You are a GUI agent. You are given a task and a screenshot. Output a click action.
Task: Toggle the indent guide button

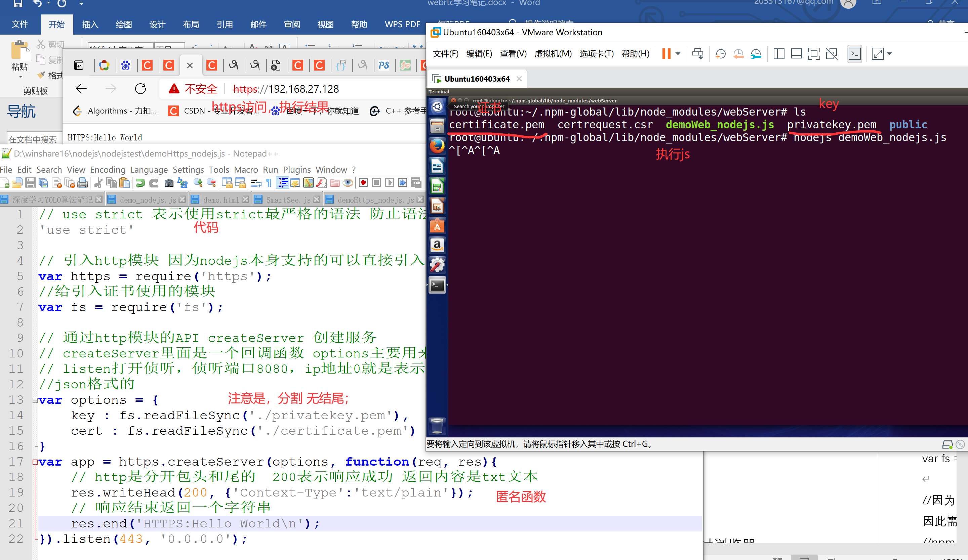pyautogui.click(x=283, y=183)
